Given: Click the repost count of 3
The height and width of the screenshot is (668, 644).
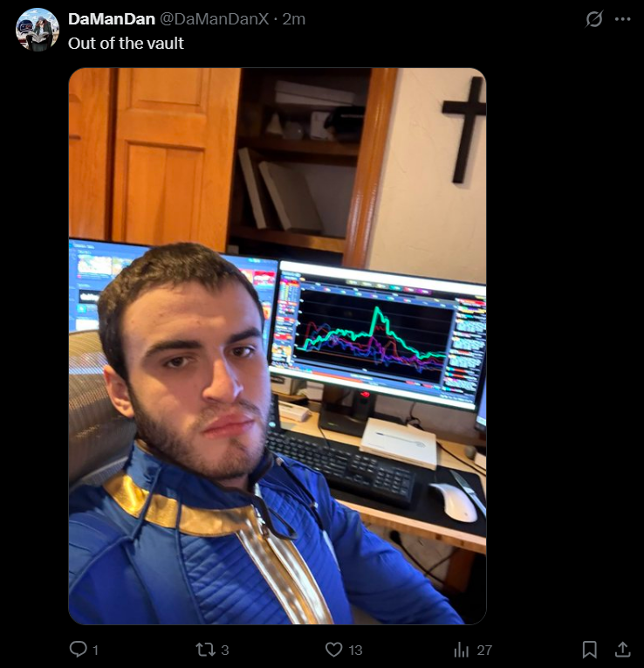Looking at the screenshot, I should [x=225, y=651].
